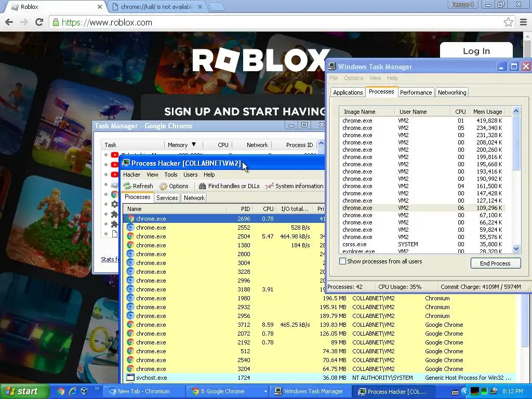Click the Log In button on Roblox
Viewport: 532px width, 399px height.
pos(476,51)
